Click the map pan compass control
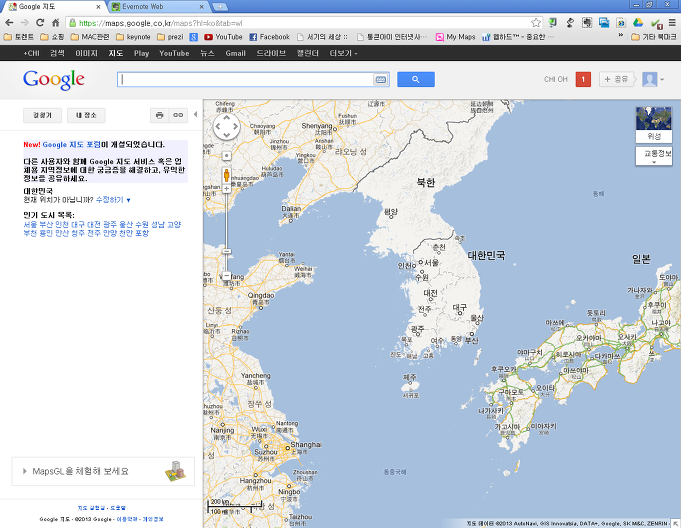Viewport: 681px width, 528px height. point(226,126)
